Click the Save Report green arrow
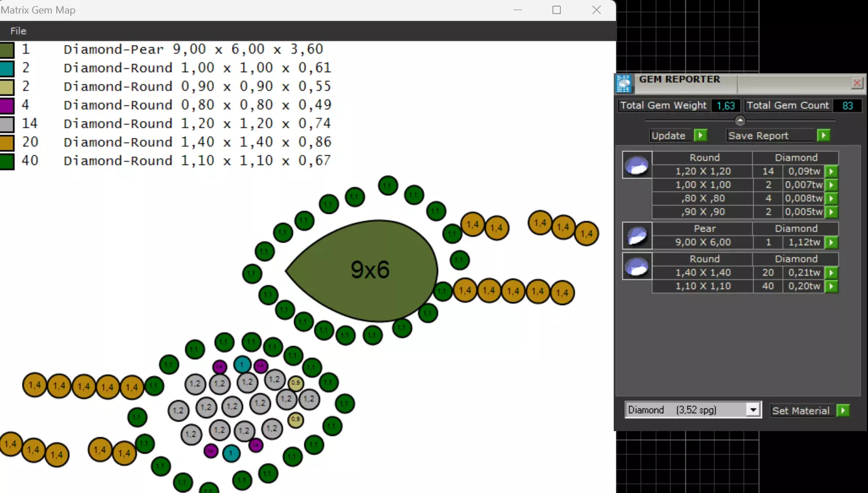 click(824, 135)
